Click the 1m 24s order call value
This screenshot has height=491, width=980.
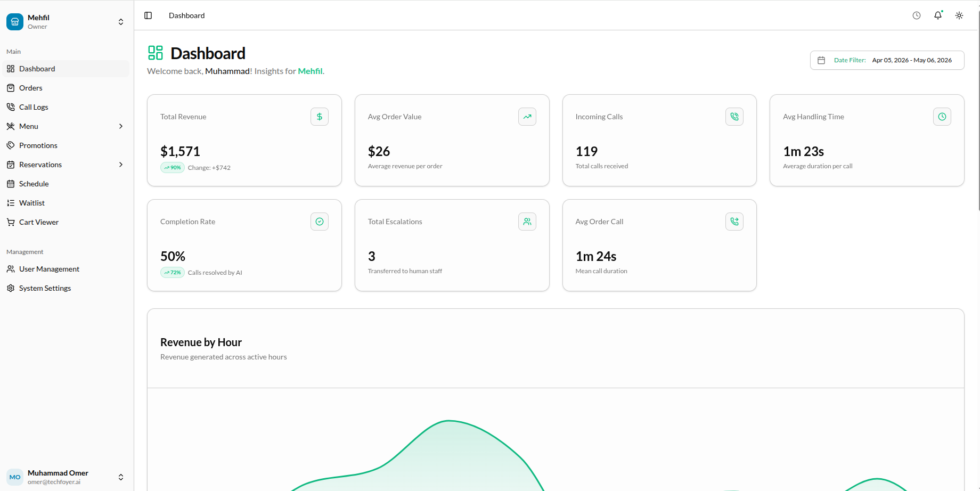tap(596, 256)
